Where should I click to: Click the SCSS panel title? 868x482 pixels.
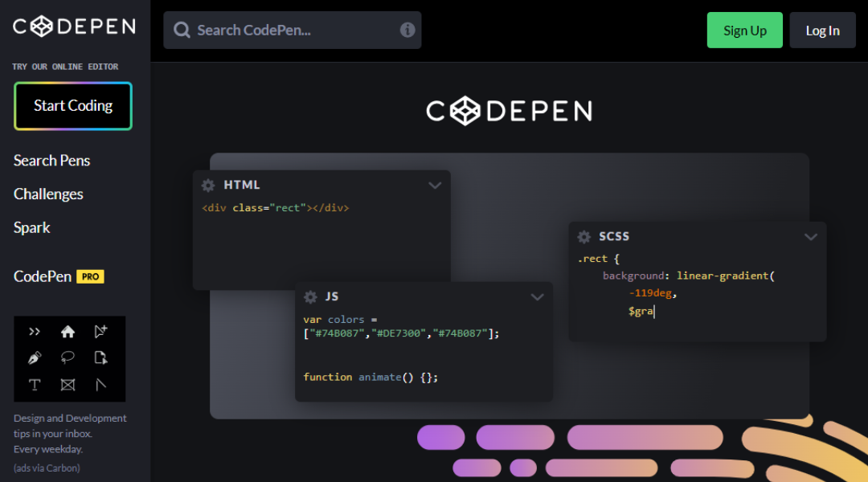(614, 236)
